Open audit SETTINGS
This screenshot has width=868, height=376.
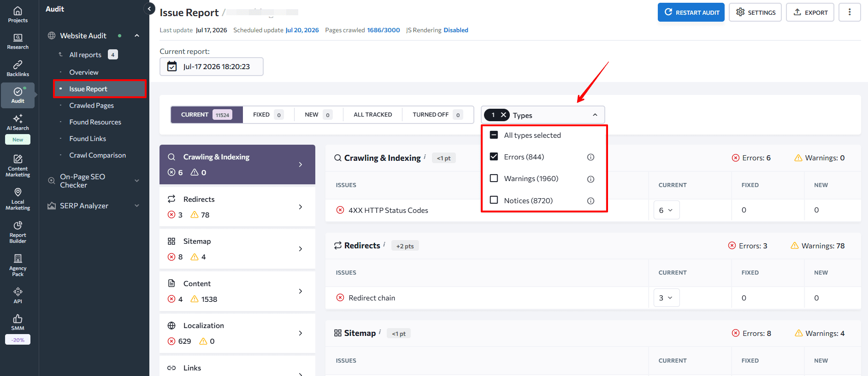(x=755, y=12)
